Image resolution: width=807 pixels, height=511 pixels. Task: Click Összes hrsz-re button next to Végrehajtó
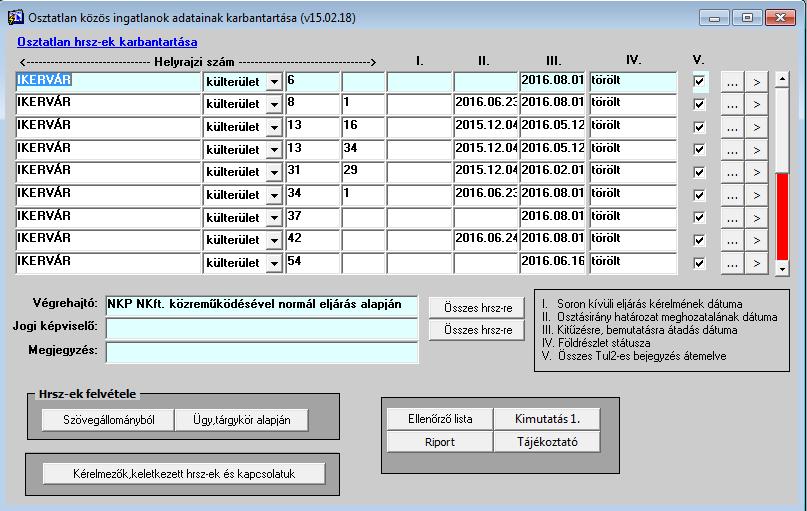(477, 308)
